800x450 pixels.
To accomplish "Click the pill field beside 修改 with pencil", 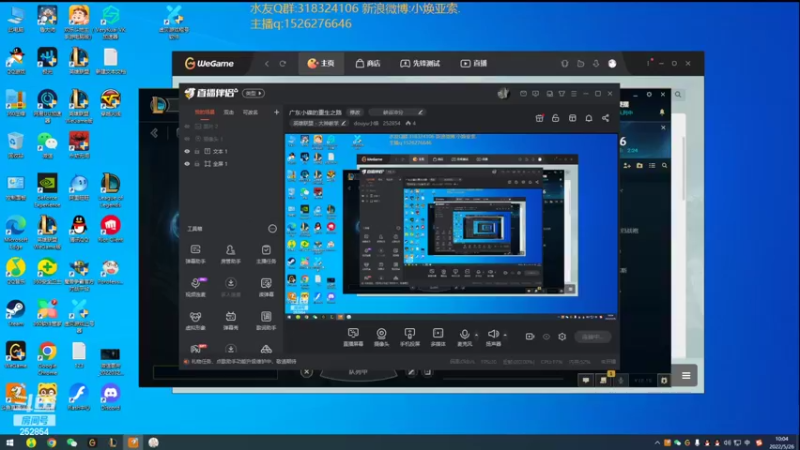I will click(x=397, y=112).
